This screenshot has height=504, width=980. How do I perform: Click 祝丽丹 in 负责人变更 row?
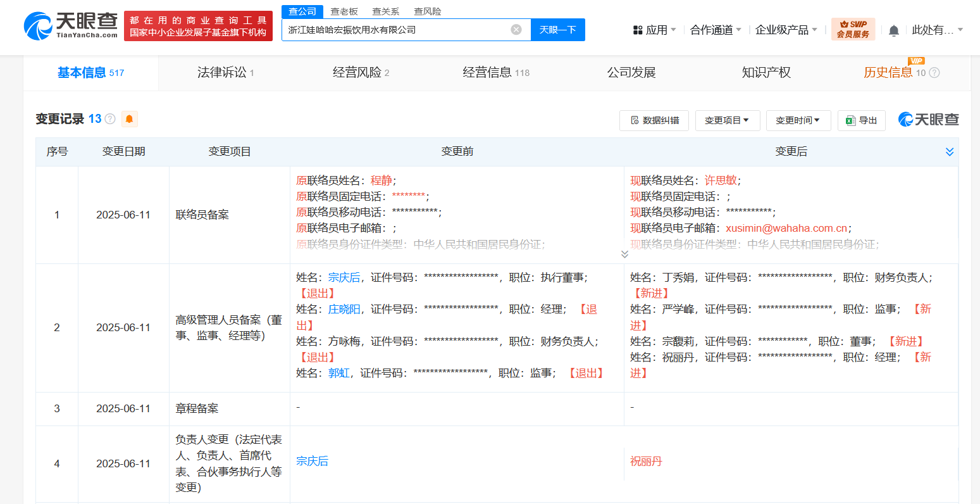pyautogui.click(x=646, y=461)
